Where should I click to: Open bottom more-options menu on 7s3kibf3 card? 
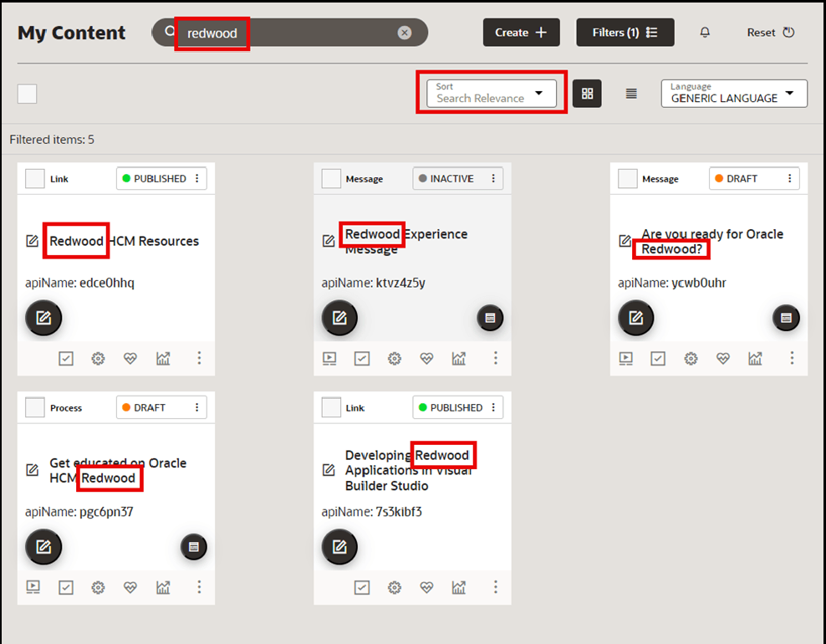(495, 586)
